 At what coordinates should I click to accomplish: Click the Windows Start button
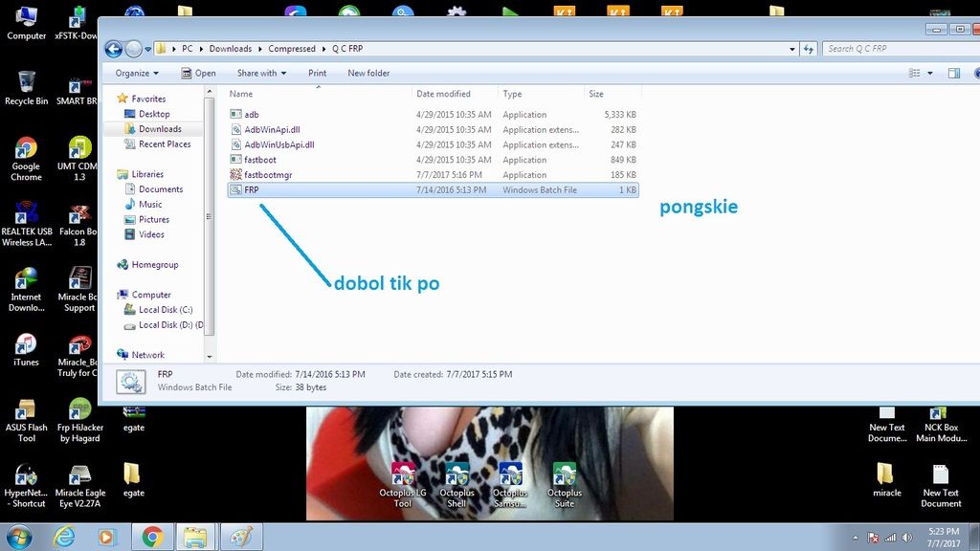pyautogui.click(x=19, y=537)
